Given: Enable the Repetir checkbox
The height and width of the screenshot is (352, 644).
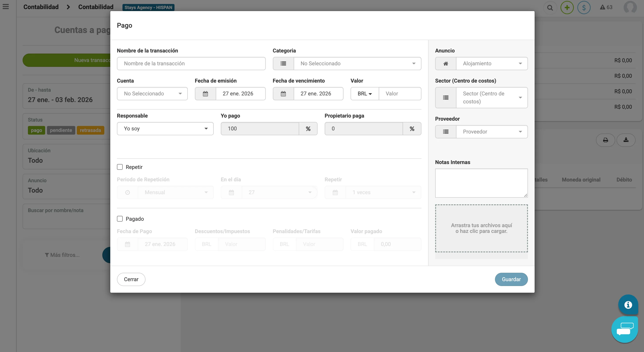Looking at the screenshot, I should (x=120, y=167).
